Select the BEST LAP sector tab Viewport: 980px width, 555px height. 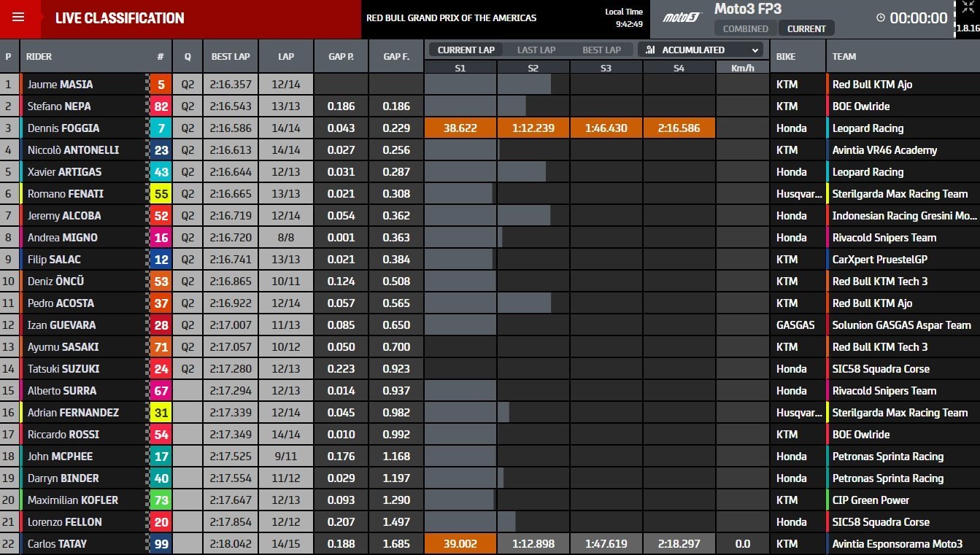[x=601, y=50]
